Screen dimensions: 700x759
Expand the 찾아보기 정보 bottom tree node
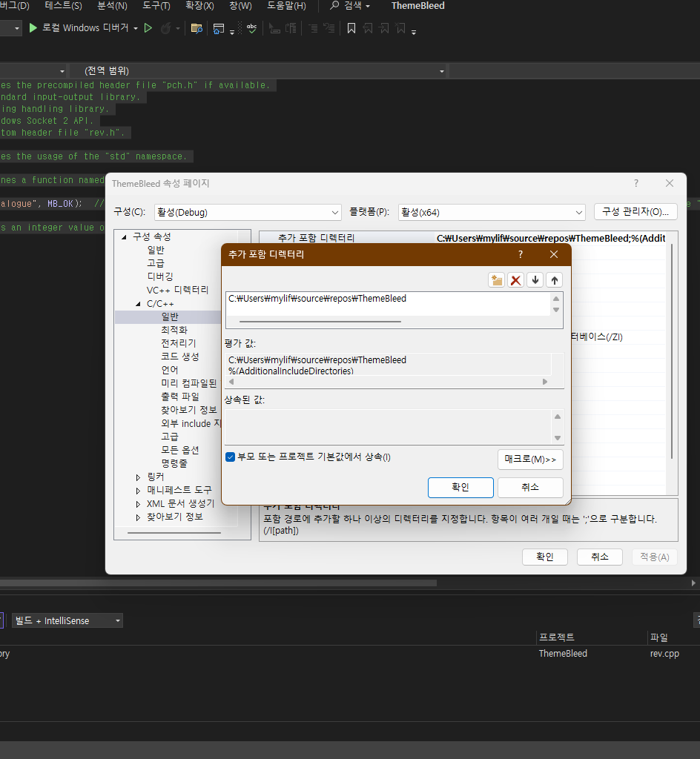tap(138, 517)
